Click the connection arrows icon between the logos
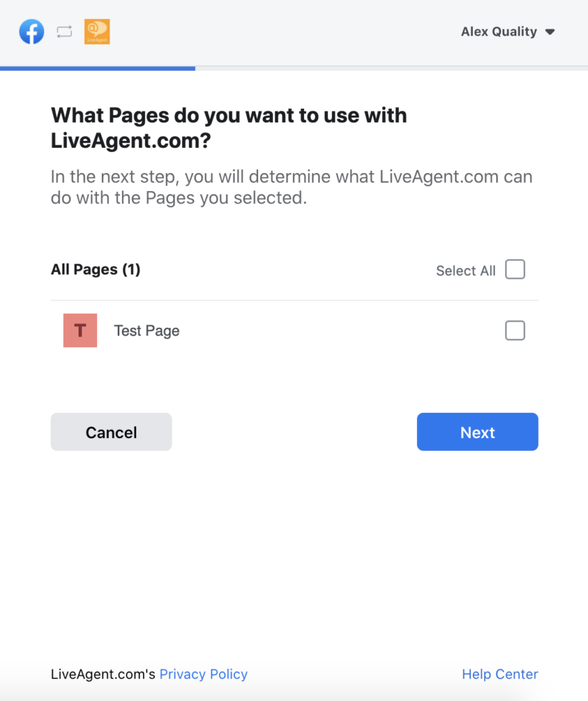Screen dimensions: 588x701 point(64,32)
